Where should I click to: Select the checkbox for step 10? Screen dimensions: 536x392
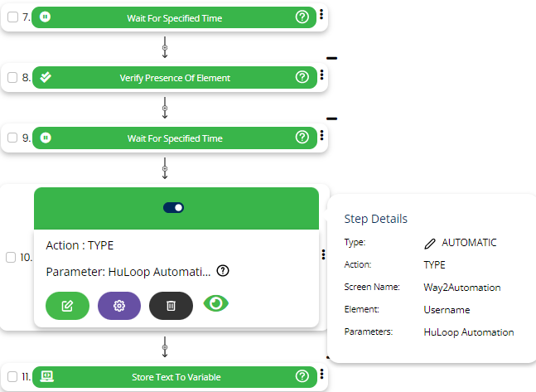pos(12,258)
